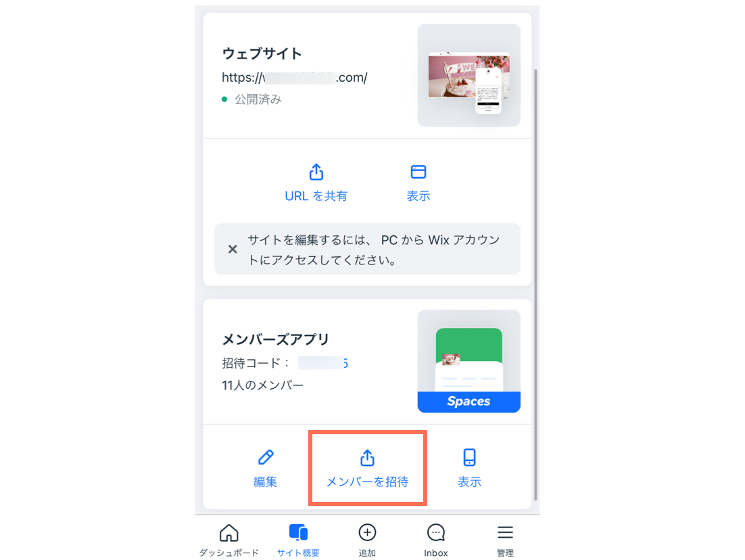Open the 管理 hamburger menu
The width and height of the screenshot is (745, 560).
(x=505, y=532)
